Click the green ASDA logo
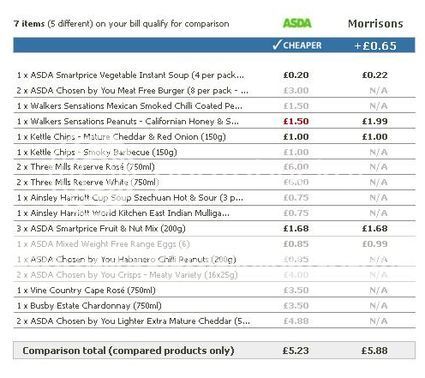 (x=297, y=23)
